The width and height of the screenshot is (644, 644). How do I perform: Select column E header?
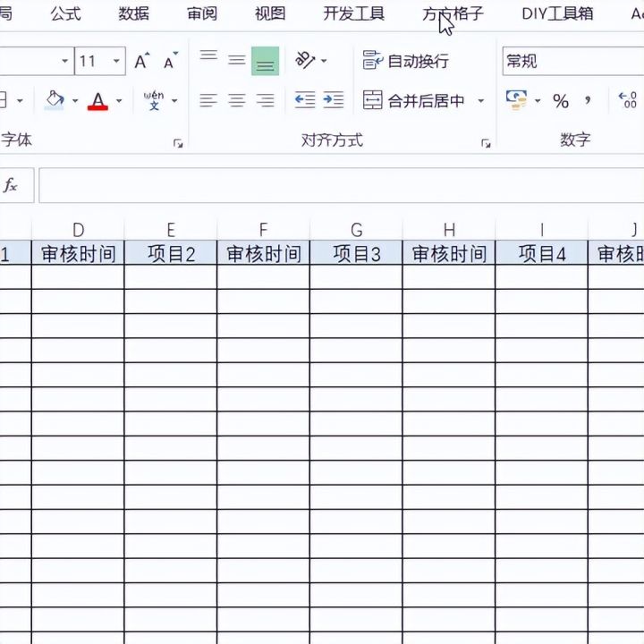coord(171,230)
